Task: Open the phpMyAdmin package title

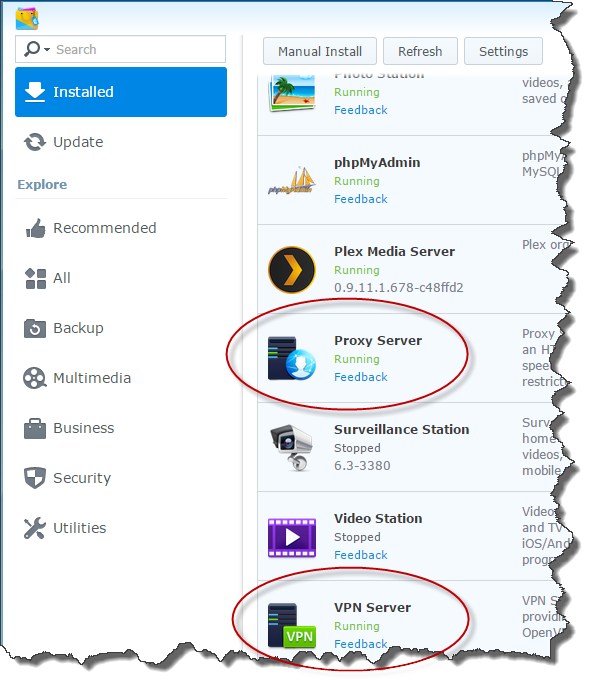Action: tap(377, 163)
